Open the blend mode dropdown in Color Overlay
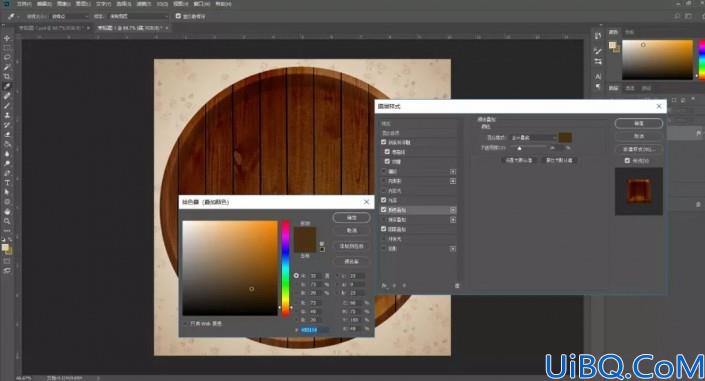705x381 pixels. (x=534, y=138)
